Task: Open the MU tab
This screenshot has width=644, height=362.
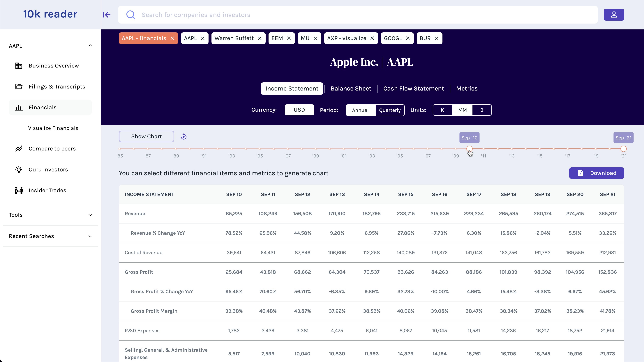Action: [305, 38]
